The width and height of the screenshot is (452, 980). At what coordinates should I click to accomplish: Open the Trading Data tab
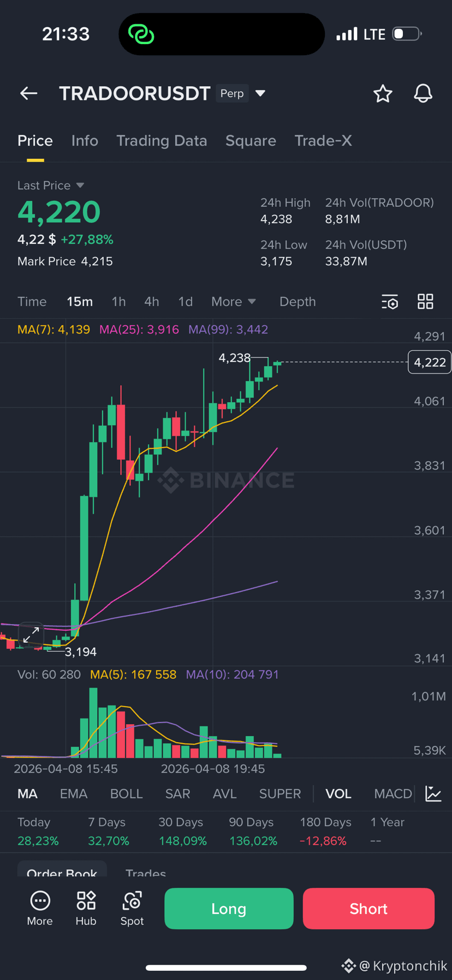[162, 141]
